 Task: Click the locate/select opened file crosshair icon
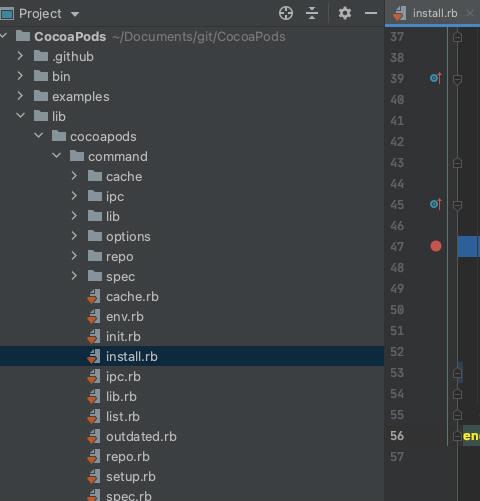(x=286, y=14)
